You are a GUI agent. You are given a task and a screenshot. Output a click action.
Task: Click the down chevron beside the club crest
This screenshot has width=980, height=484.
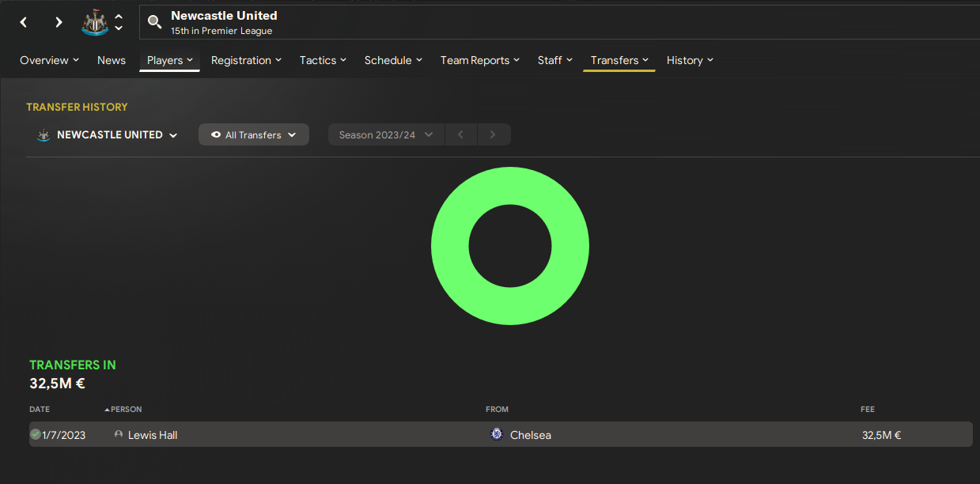pyautogui.click(x=119, y=28)
